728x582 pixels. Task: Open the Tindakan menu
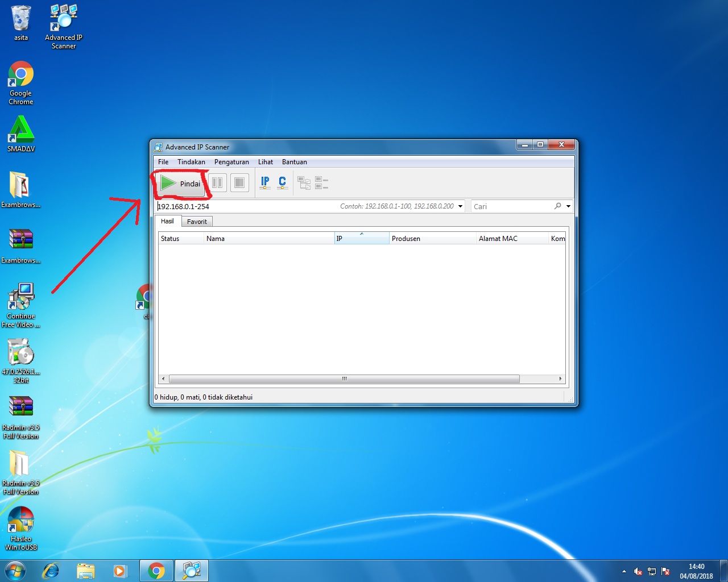(191, 162)
